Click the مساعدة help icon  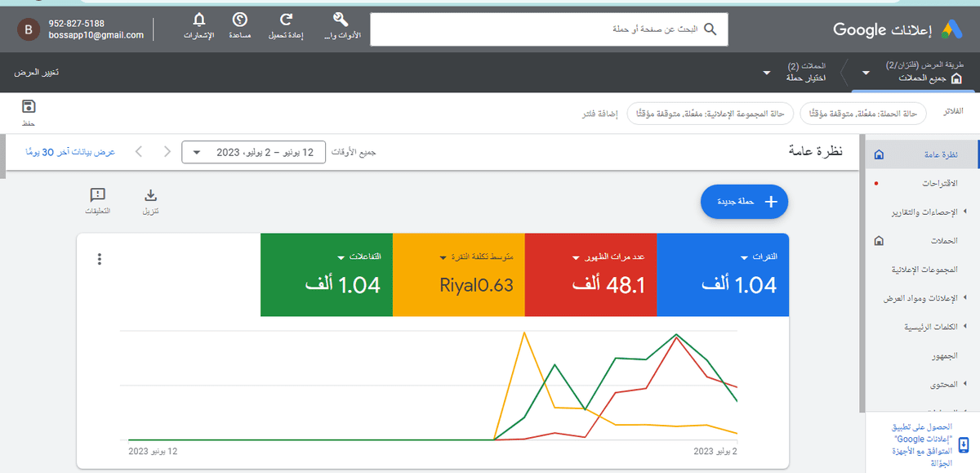[239, 20]
